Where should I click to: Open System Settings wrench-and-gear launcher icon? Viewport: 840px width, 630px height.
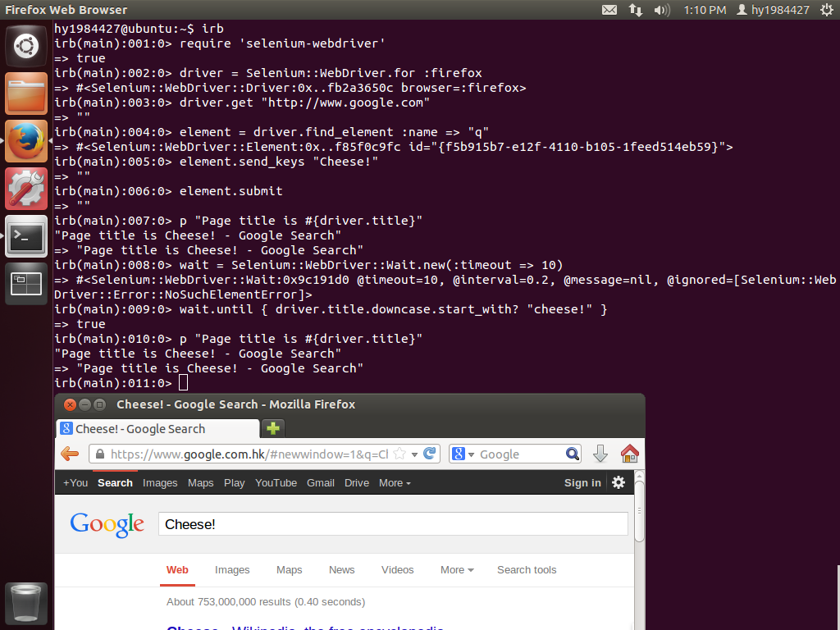tap(25, 189)
